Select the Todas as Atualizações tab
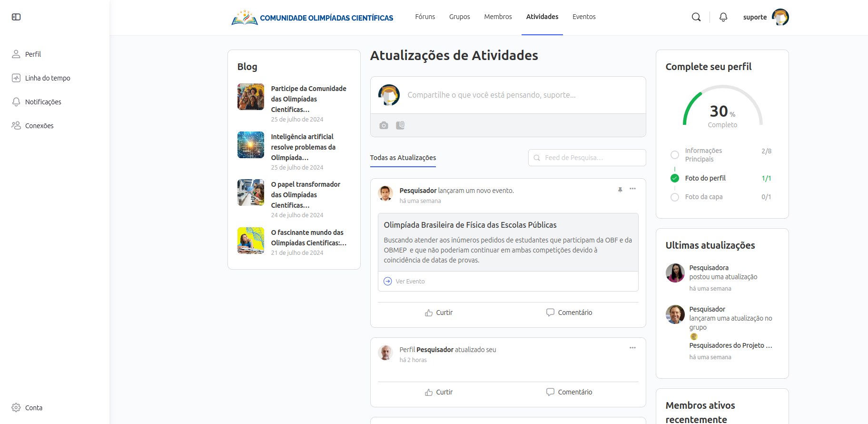This screenshot has height=424, width=868. coord(403,158)
